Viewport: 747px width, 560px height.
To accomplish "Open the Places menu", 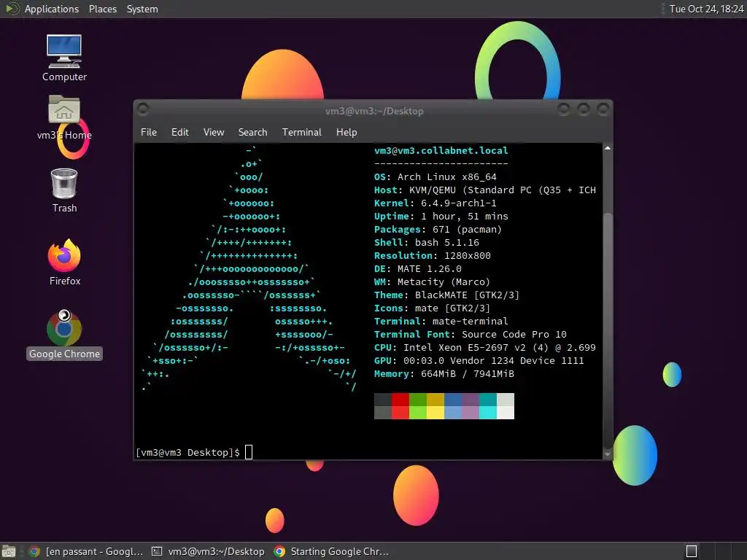I will [103, 9].
